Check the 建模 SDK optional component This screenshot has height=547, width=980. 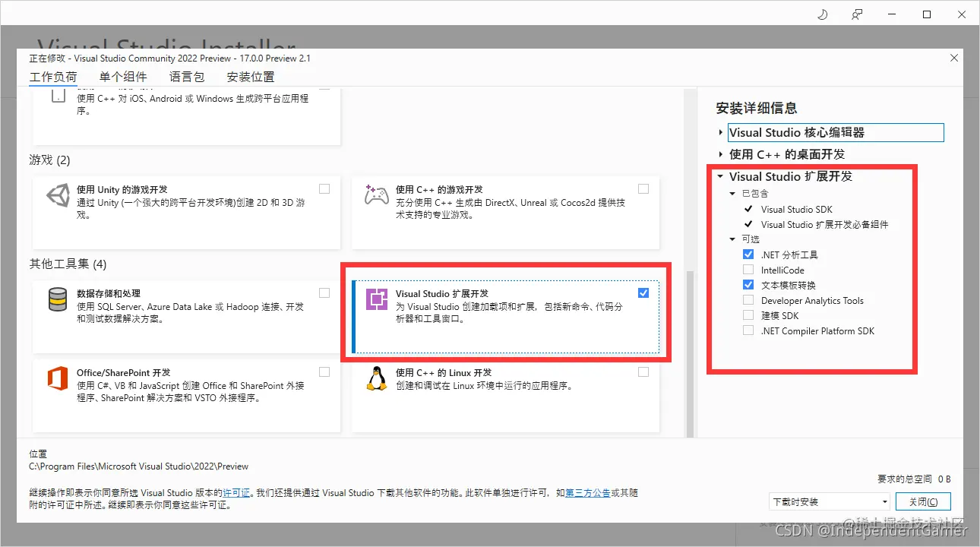pos(748,316)
